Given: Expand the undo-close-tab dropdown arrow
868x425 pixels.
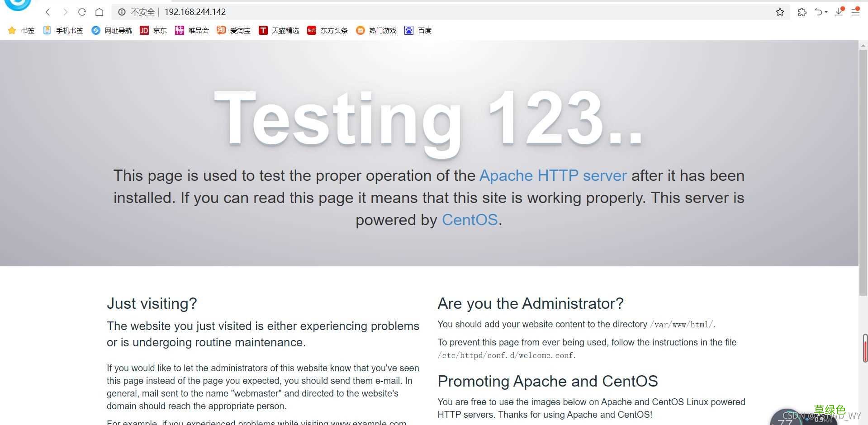Looking at the screenshot, I should 826,12.
